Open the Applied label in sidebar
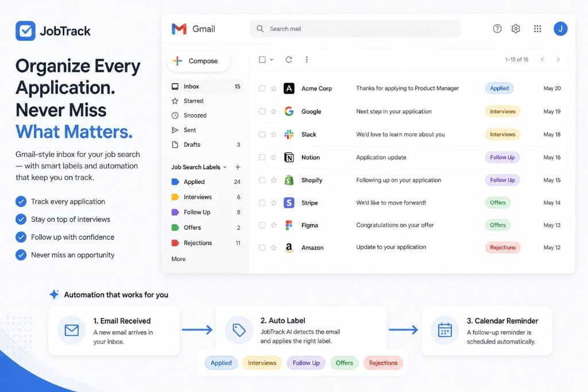588x392 pixels. tap(206, 182)
